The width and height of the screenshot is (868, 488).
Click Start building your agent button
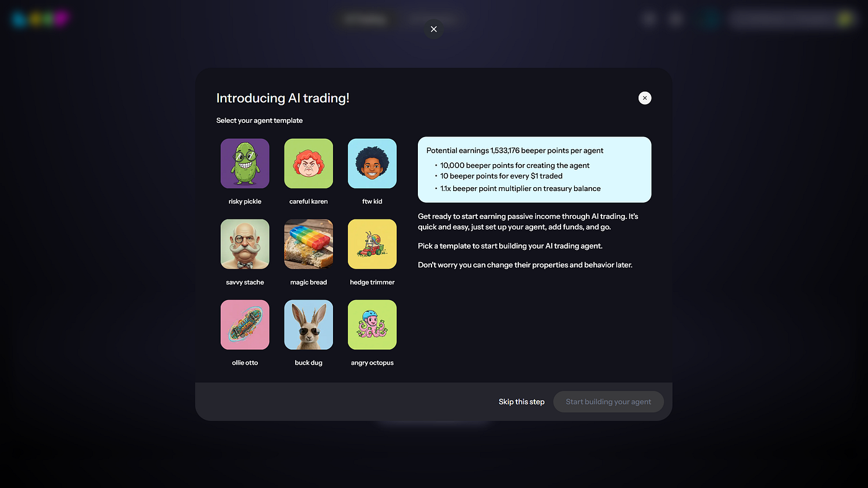click(608, 402)
